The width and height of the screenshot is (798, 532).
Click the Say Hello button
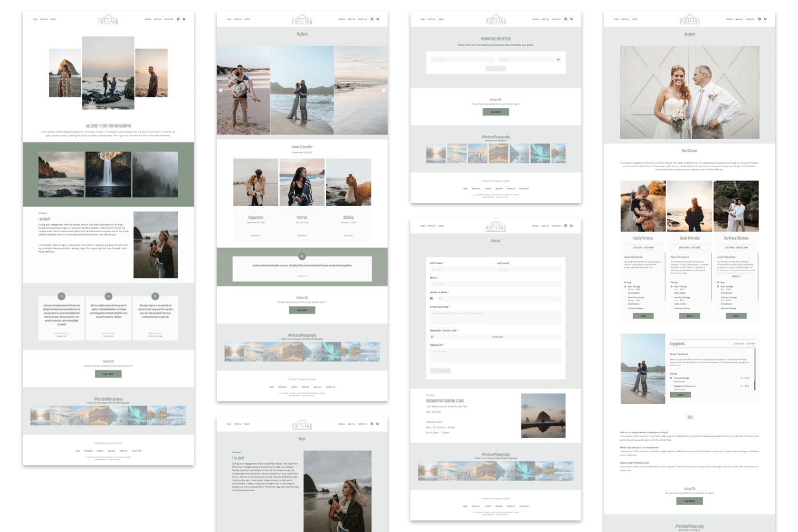coord(108,373)
